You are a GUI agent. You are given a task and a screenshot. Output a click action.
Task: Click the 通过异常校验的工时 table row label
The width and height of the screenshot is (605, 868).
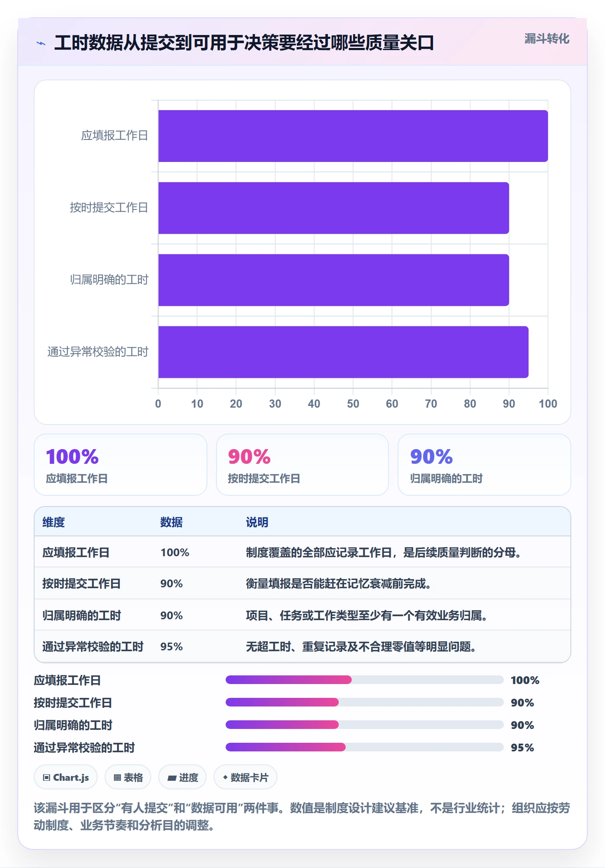pos(93,646)
